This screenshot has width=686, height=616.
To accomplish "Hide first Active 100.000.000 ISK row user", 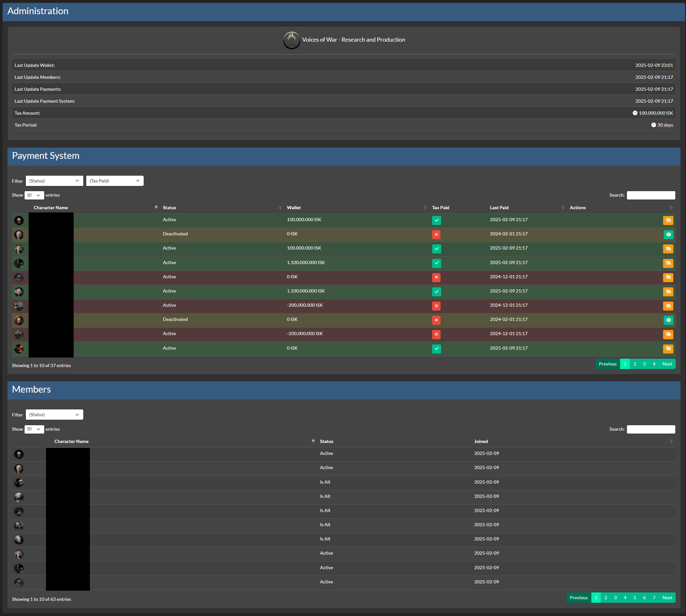I will pyautogui.click(x=668, y=220).
